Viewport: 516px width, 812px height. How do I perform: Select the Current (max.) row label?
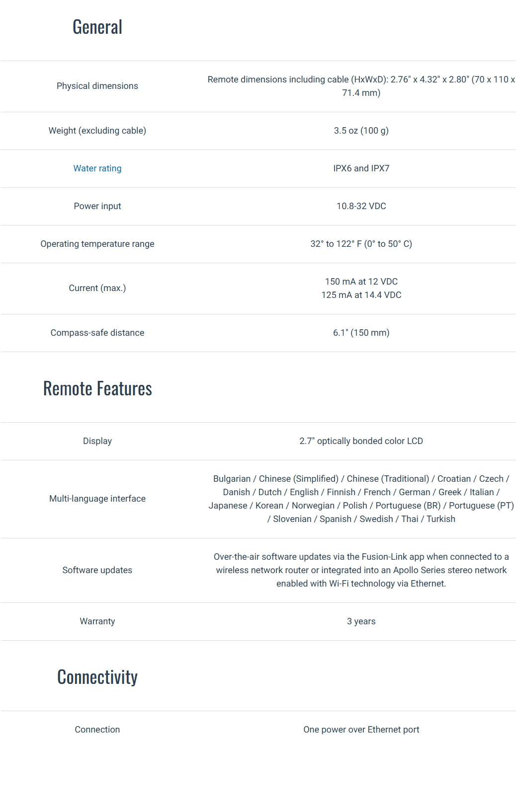coord(97,288)
